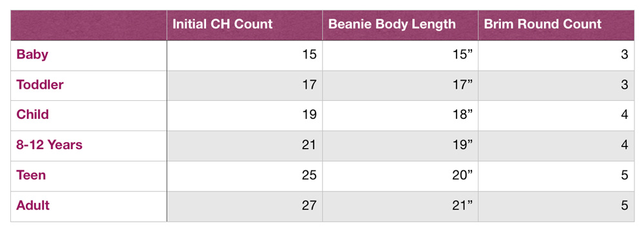
Task: Select Toddler's Beanie Body Length cell 17”
Action: [x=400, y=85]
